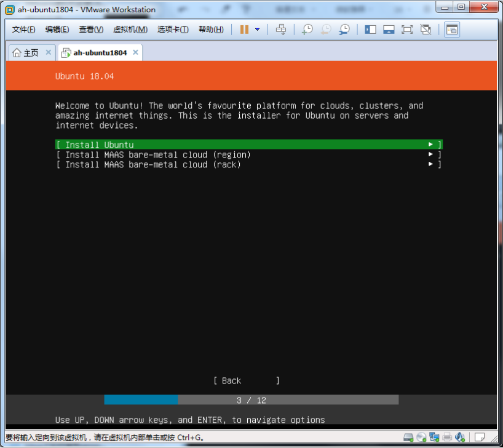The height and width of the screenshot is (448, 503).
Task: Click the pause virtual machine button
Action: (244, 30)
